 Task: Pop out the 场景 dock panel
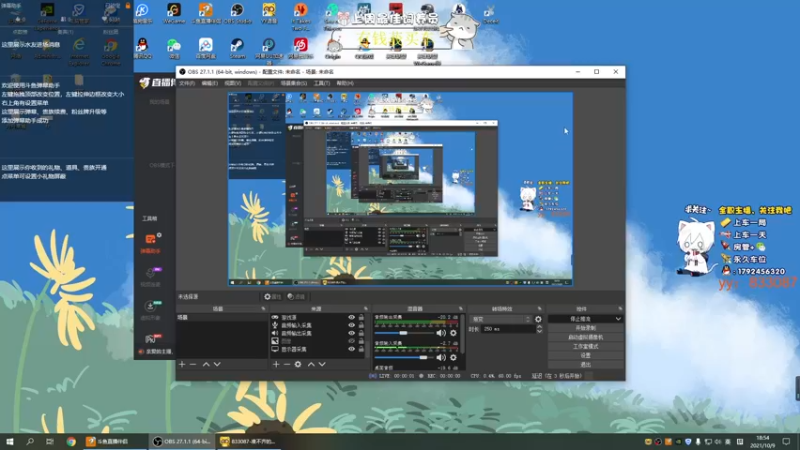click(264, 309)
